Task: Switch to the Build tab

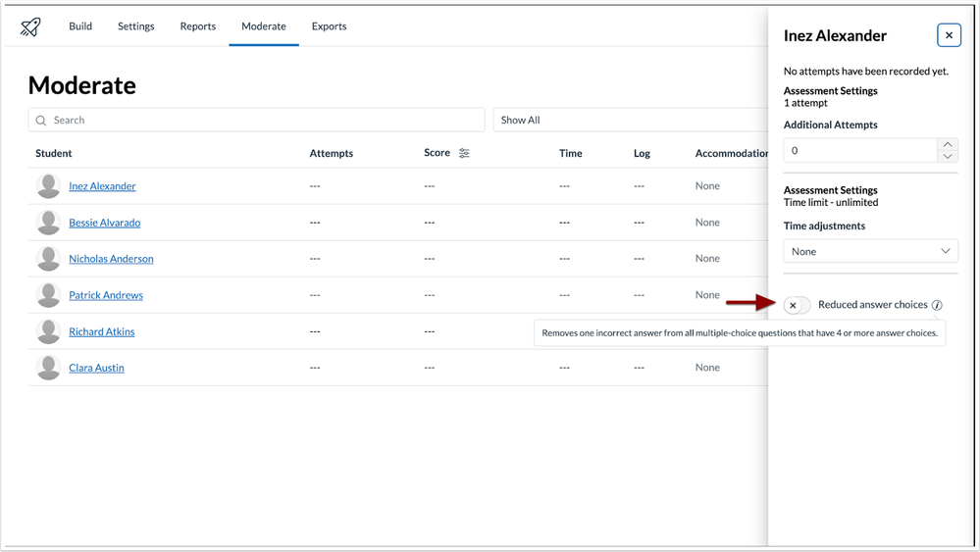Action: [x=80, y=26]
